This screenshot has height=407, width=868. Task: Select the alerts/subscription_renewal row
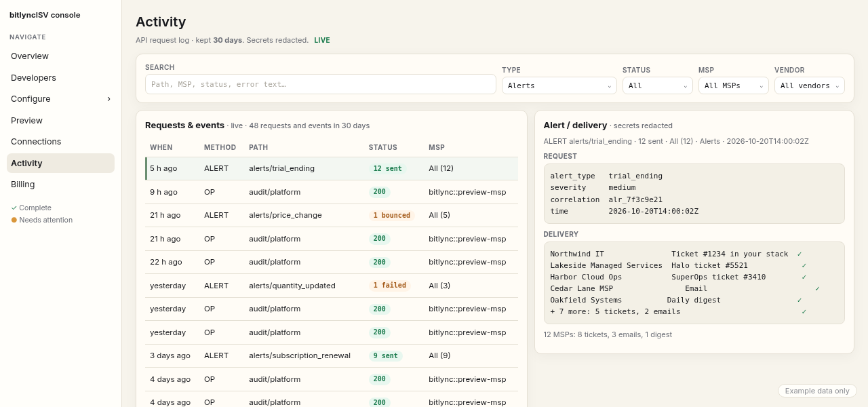click(x=332, y=355)
